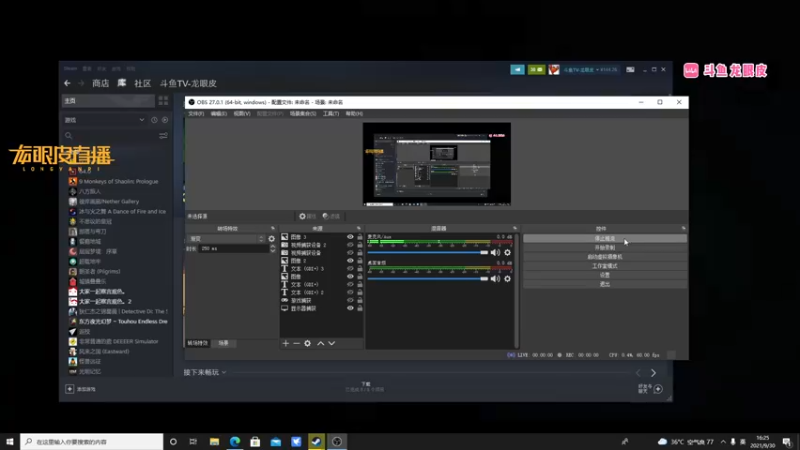Toggle visibility of source 视频捕获设备 2
The image size is (800, 450).
pyautogui.click(x=350, y=245)
